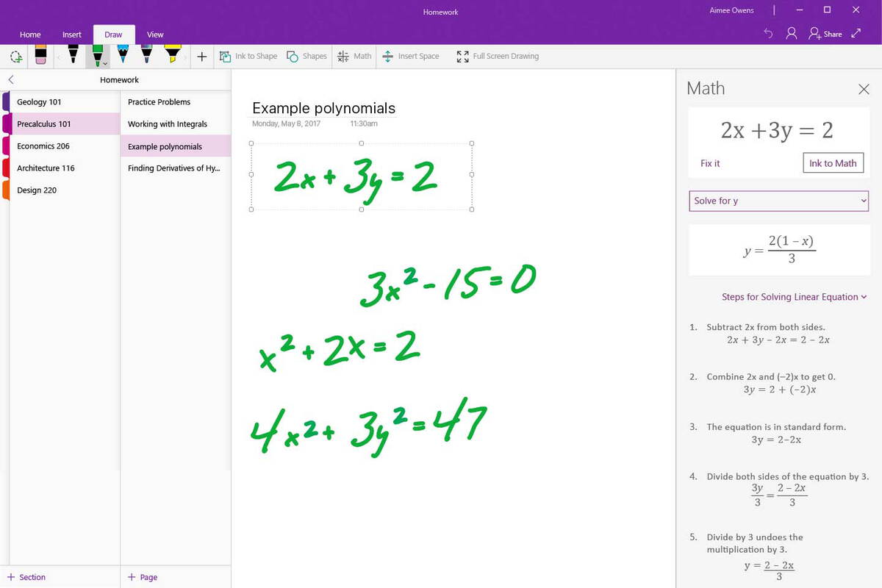
Task: Enter Full Screen Drawing mode
Action: (x=497, y=56)
